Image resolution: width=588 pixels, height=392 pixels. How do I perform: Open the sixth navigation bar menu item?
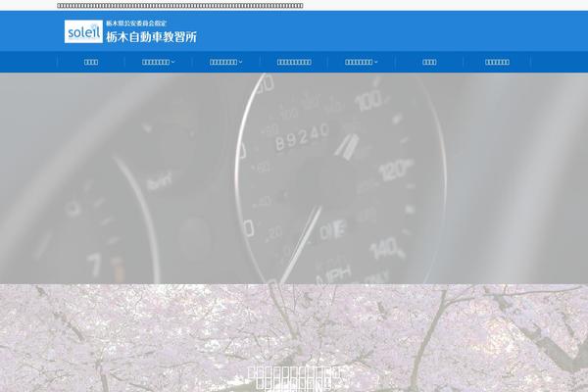click(x=429, y=62)
